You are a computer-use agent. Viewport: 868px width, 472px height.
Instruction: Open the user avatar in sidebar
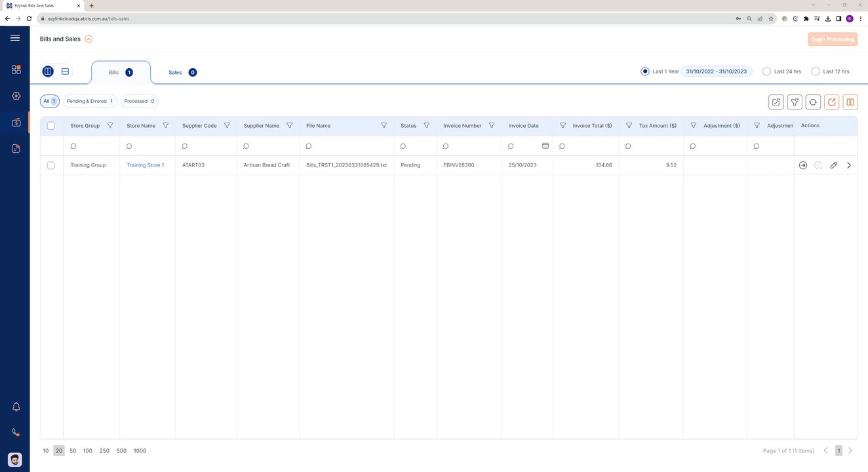coord(15,460)
